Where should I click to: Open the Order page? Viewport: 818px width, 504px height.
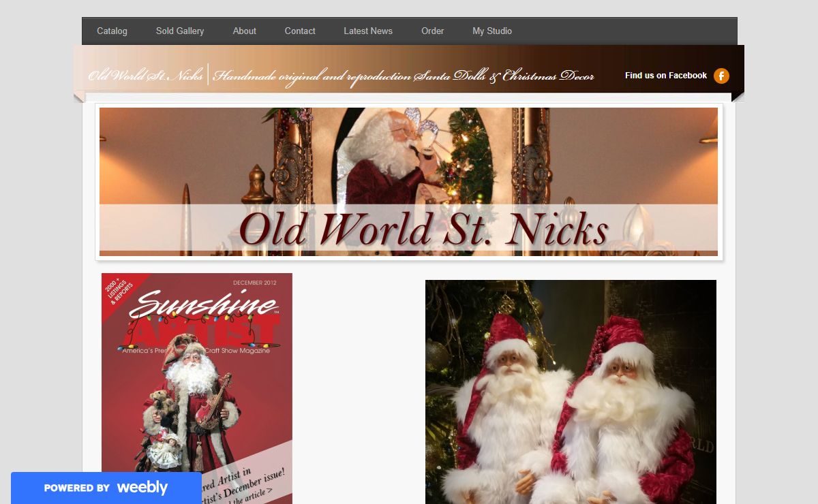click(x=432, y=31)
